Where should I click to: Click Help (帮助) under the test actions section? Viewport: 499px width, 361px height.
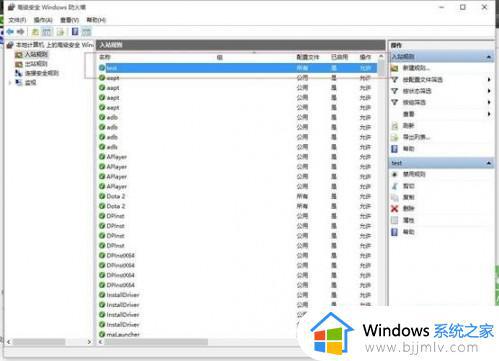[x=408, y=232]
